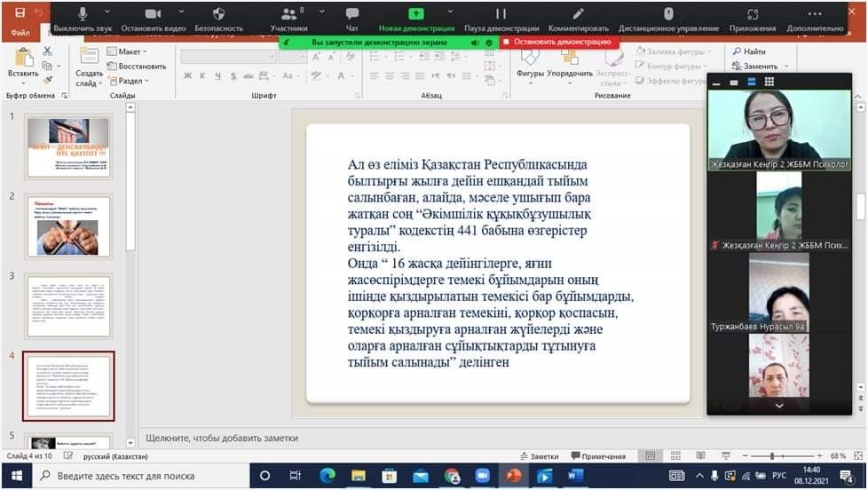Toggle Stop Video in Zoom toolbar
This screenshot has width=868, height=490.
point(153,18)
